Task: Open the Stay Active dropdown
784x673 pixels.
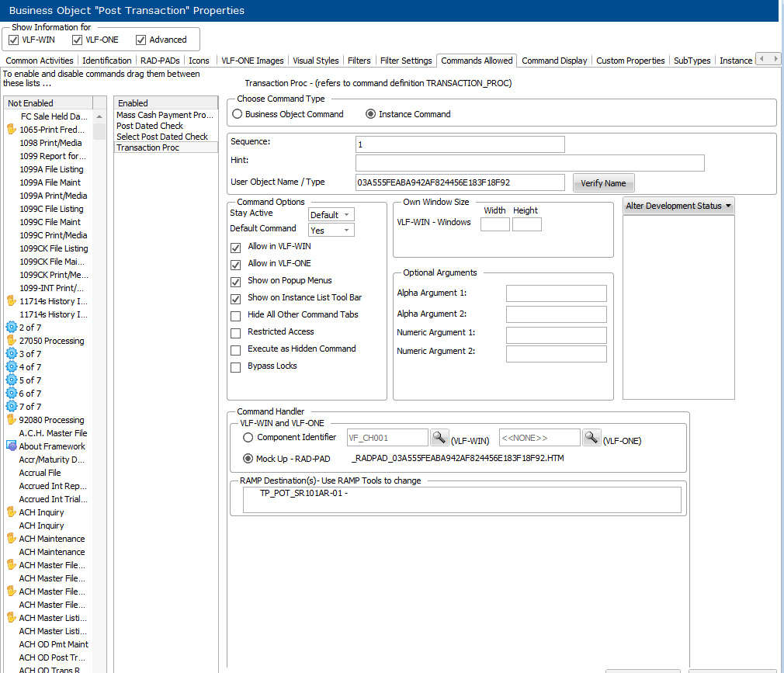Action: point(331,214)
